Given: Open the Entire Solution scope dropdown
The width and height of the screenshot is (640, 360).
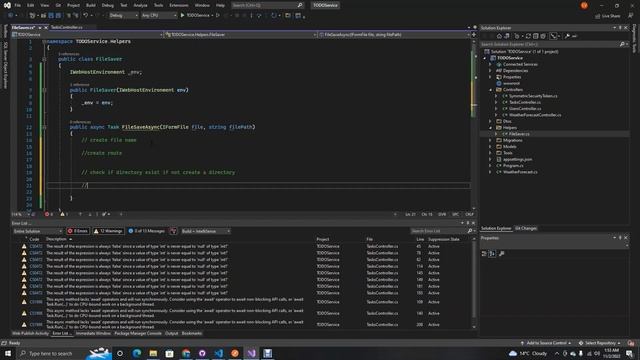Looking at the screenshot, I should tap(38, 231).
